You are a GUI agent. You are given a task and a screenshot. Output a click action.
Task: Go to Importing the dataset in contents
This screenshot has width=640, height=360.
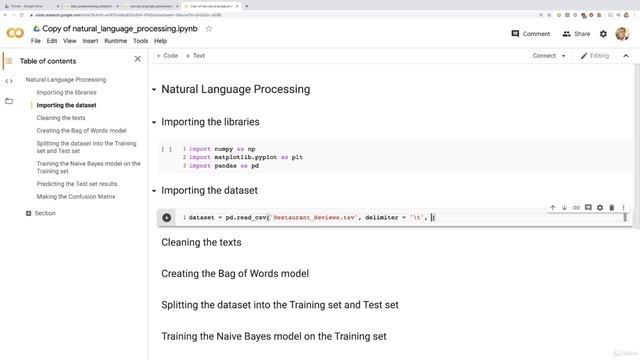[67, 105]
